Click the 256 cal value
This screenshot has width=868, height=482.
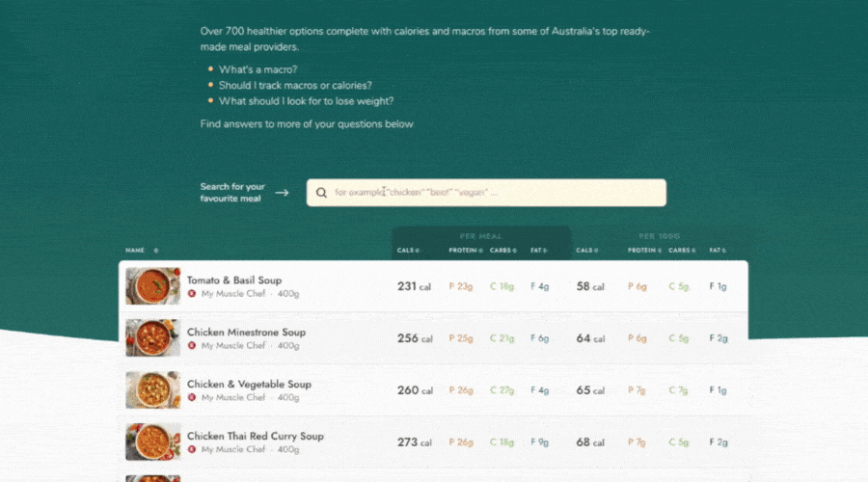(x=415, y=338)
